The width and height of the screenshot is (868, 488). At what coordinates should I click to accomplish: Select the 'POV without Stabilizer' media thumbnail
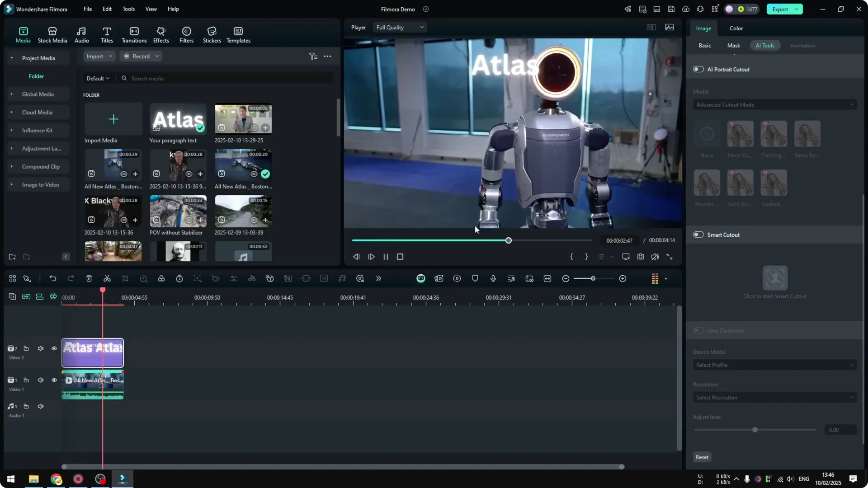coord(178,211)
